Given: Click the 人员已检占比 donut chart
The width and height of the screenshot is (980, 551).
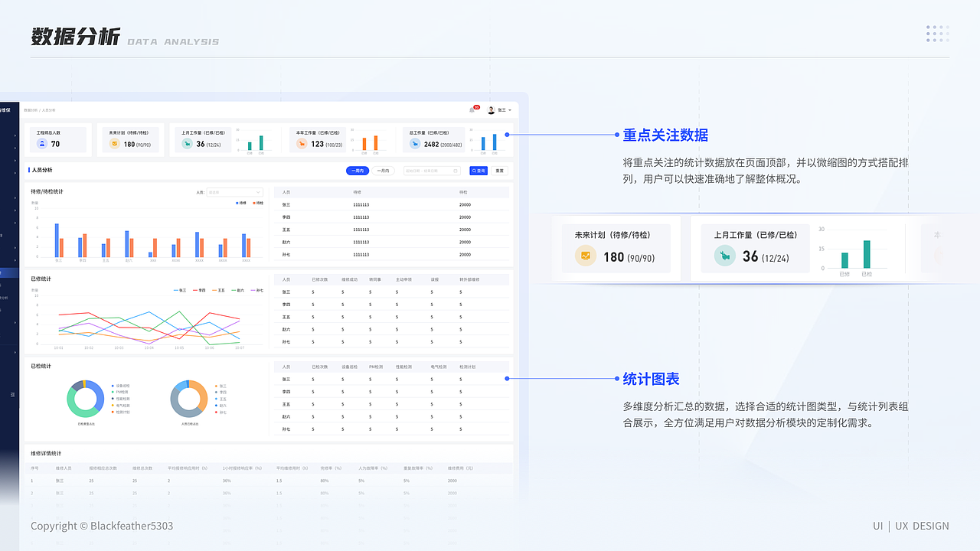Looking at the screenshot, I should (x=189, y=399).
